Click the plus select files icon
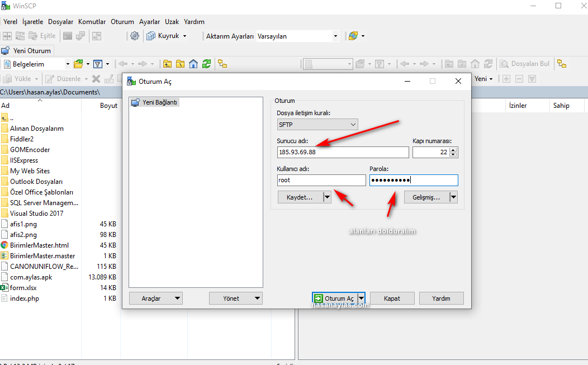Image resolution: width=588 pixels, height=365 pixels. (x=506, y=79)
